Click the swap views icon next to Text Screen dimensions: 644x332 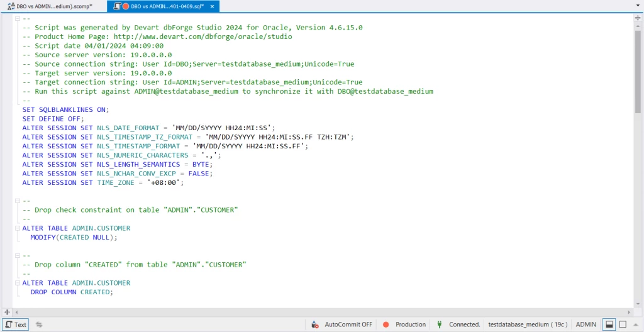pos(39,324)
